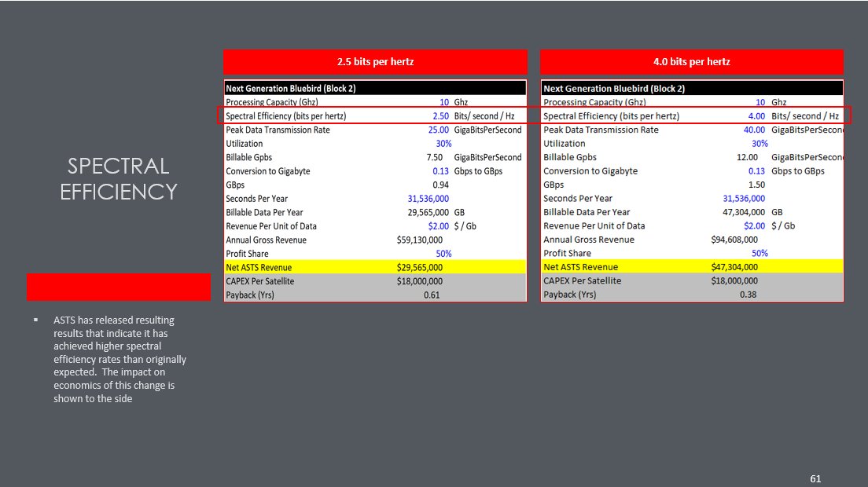Click "Peak Data Transmission Rate" label in 4.0 table
The height and width of the screenshot is (487, 868).
pyautogui.click(x=601, y=130)
